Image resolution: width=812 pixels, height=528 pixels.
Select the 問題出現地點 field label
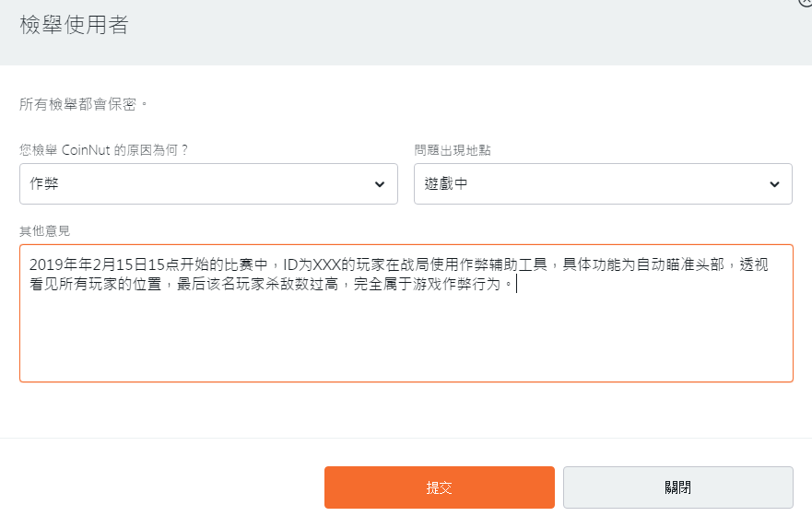pos(453,149)
